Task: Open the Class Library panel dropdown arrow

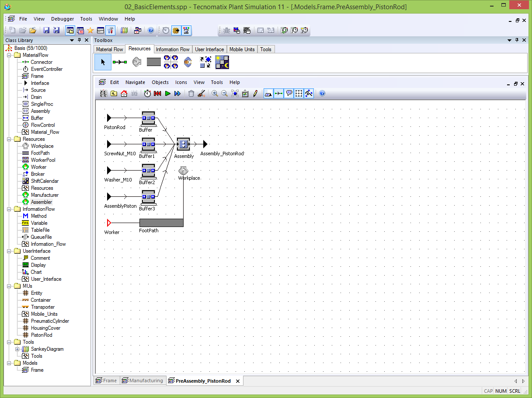Action: (72, 40)
